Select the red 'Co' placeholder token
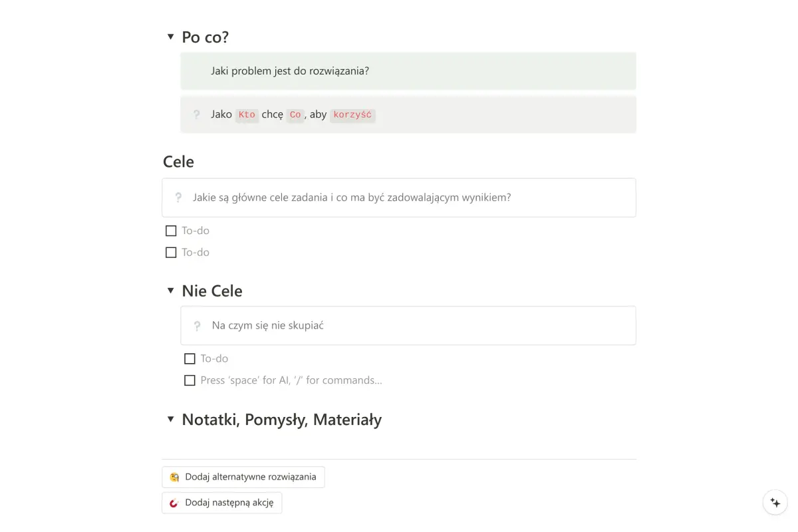 [295, 114]
